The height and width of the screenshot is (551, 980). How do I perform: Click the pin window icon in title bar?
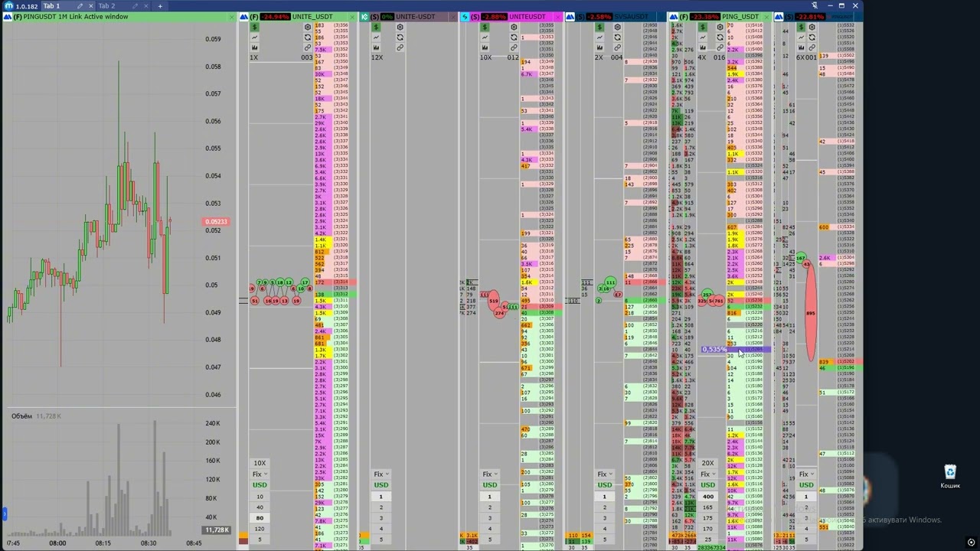[x=815, y=5]
